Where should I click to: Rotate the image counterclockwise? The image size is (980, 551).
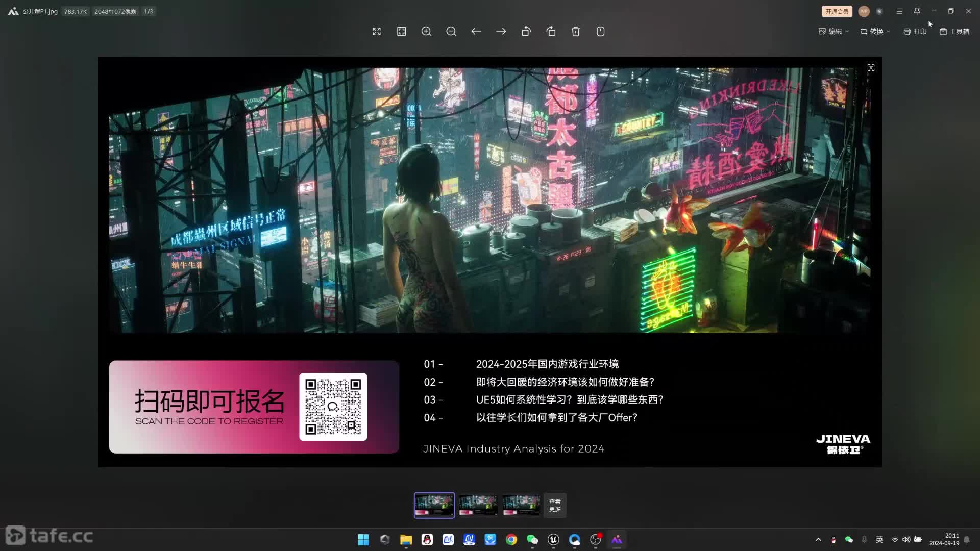tap(526, 32)
